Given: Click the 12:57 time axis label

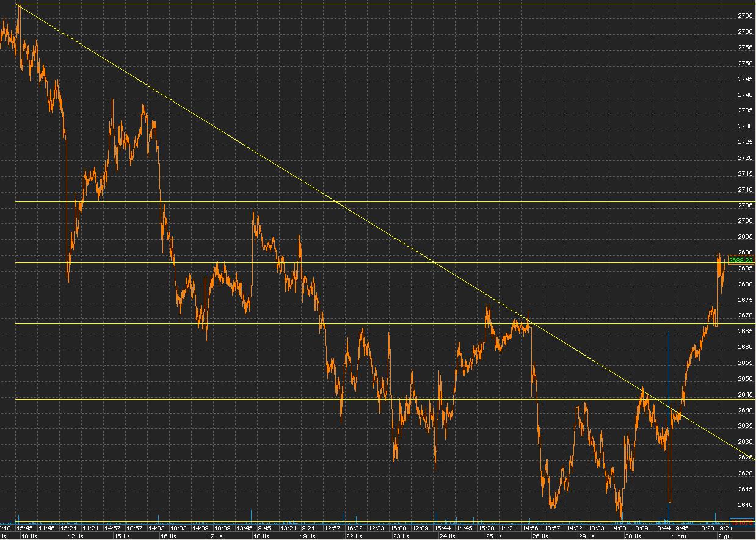Looking at the screenshot, I should click(x=332, y=528).
